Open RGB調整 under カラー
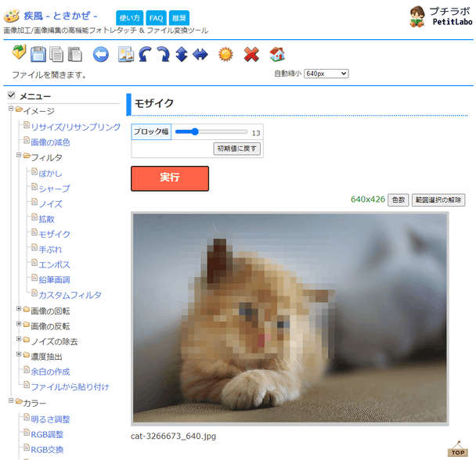The height and width of the screenshot is (460, 476). tap(47, 434)
